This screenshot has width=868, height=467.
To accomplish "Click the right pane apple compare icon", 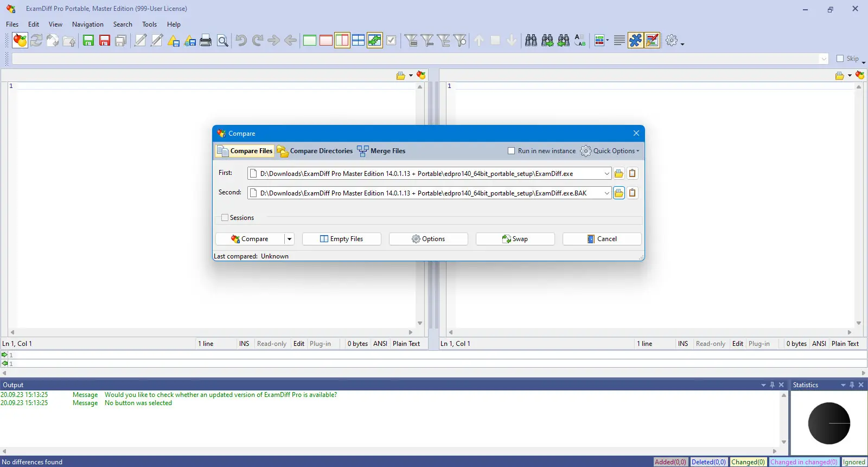I will (x=860, y=75).
